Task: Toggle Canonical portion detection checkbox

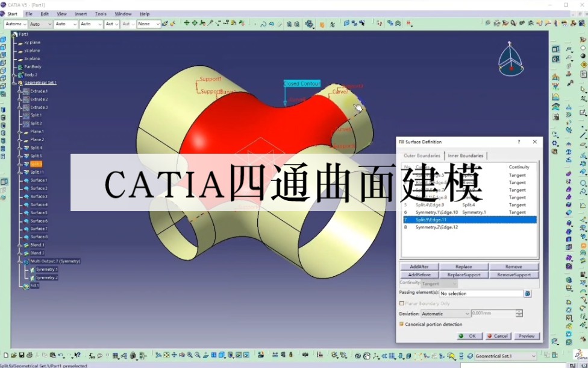Action: pos(401,324)
